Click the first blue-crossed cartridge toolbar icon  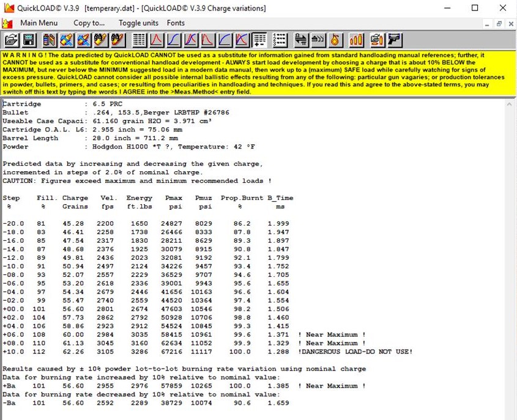67,40
